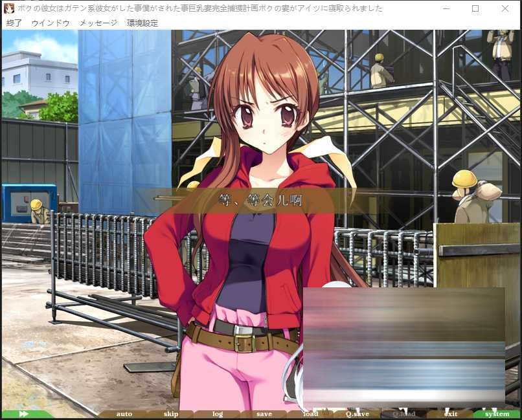Open the message log
Screen dimensions: 522x420
coord(217,414)
